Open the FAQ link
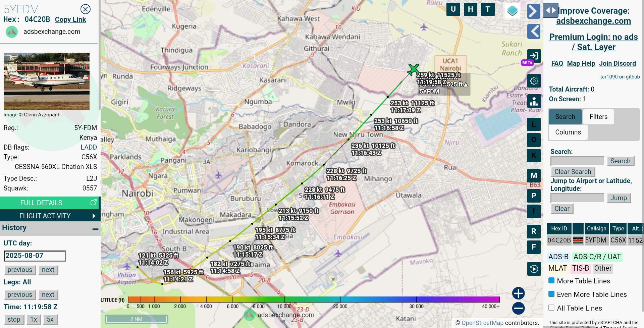Image resolution: width=644 pixels, height=328 pixels. pos(557,63)
